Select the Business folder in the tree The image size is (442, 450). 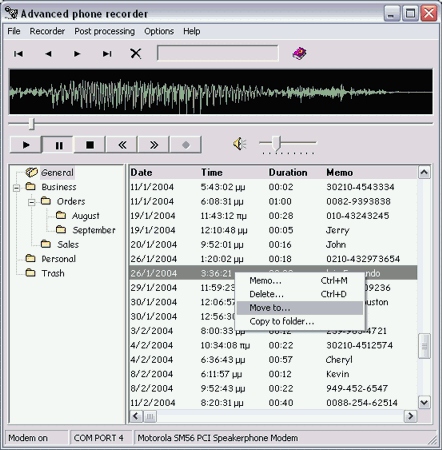point(59,187)
